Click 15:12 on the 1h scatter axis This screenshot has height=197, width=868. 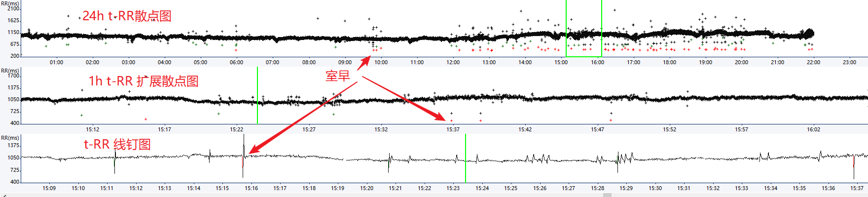pyautogui.click(x=93, y=129)
